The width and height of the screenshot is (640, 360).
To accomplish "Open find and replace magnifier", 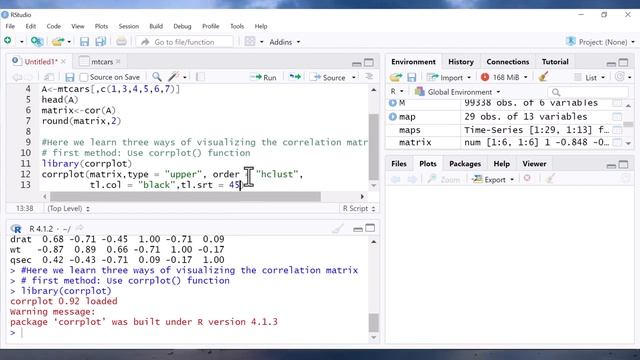I will (156, 77).
